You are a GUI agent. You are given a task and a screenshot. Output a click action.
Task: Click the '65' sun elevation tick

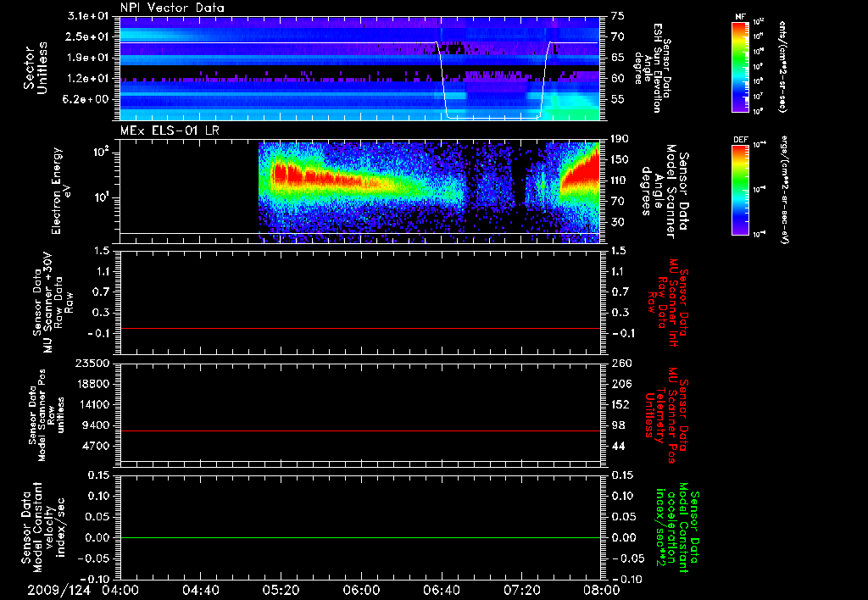pos(617,58)
